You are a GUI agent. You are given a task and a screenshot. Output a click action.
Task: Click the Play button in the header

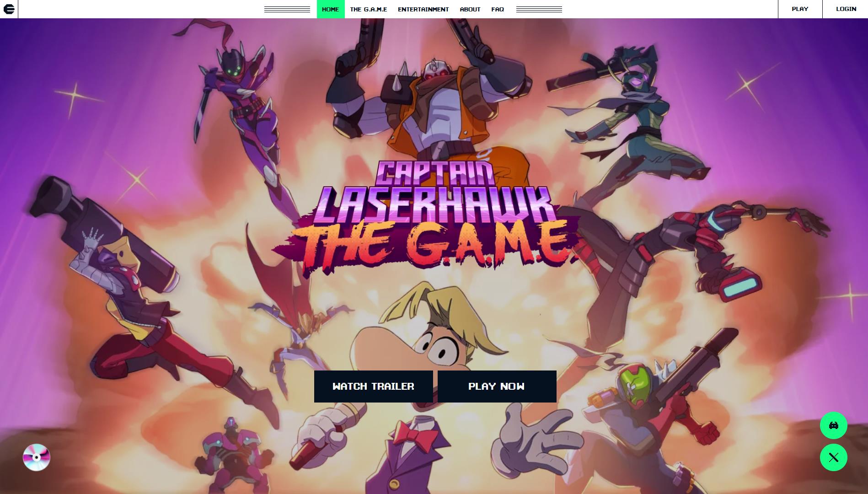point(800,9)
